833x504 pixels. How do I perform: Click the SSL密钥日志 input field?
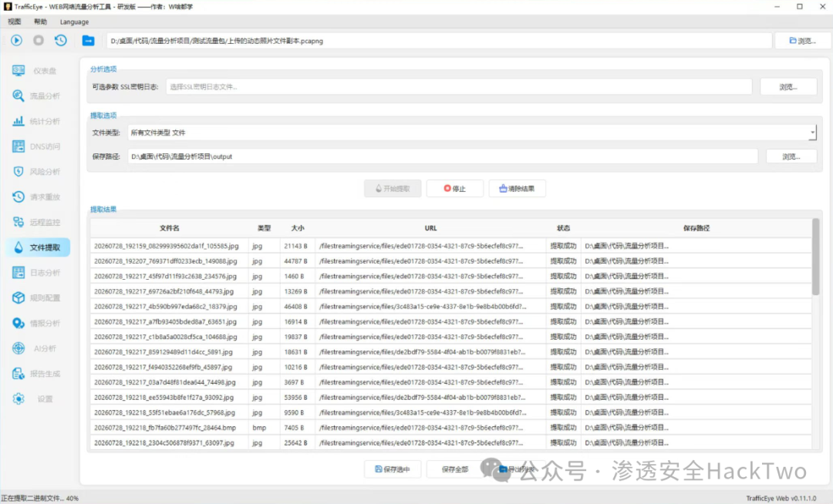tap(459, 87)
